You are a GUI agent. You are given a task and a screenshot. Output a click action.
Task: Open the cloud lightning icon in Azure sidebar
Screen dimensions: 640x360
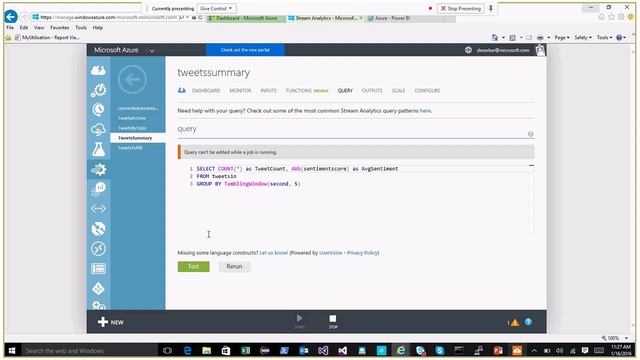pos(98,70)
